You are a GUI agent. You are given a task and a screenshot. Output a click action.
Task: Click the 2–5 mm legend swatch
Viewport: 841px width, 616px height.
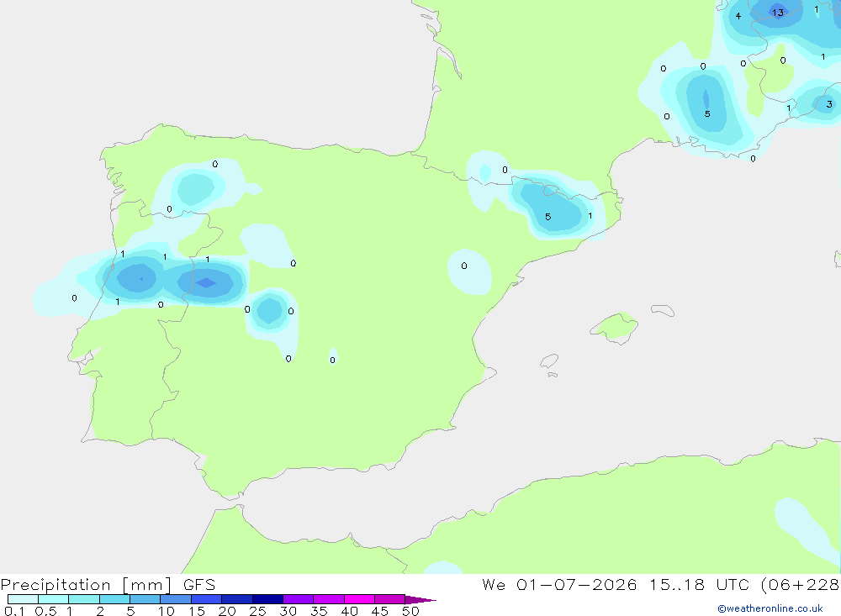(x=114, y=599)
